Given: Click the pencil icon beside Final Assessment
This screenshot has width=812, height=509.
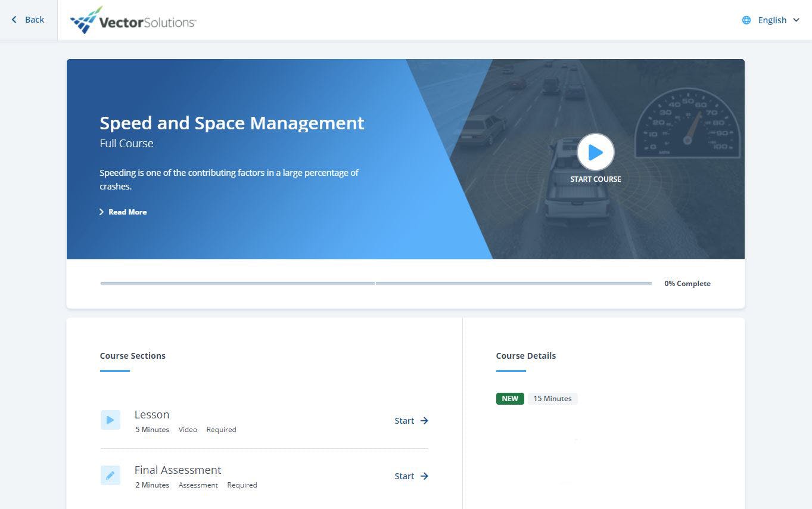Looking at the screenshot, I should [110, 475].
